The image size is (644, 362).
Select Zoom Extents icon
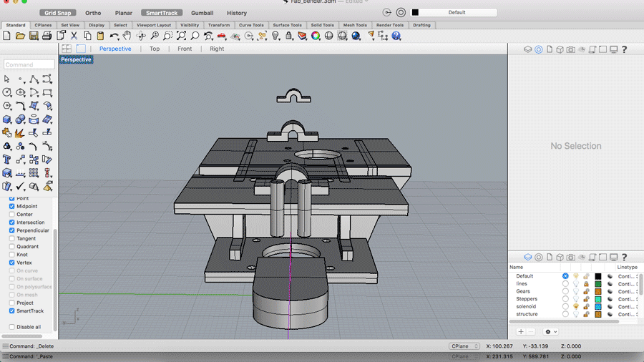(181, 36)
